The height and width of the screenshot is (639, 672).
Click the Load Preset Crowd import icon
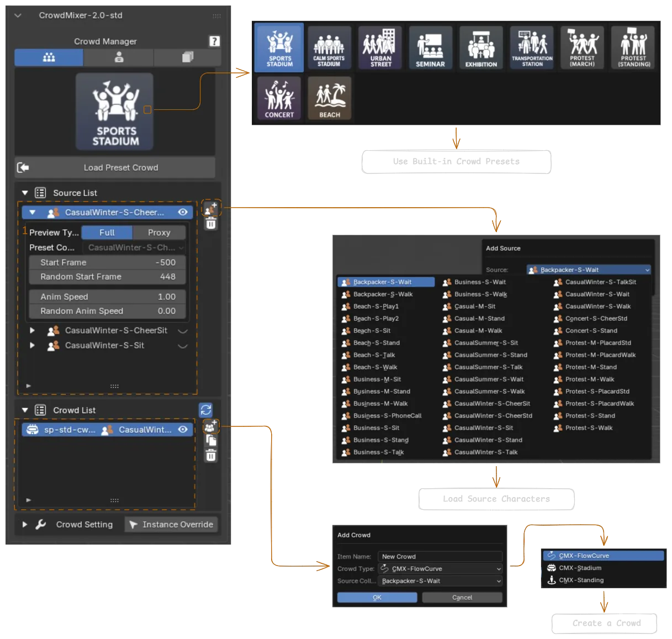[23, 167]
